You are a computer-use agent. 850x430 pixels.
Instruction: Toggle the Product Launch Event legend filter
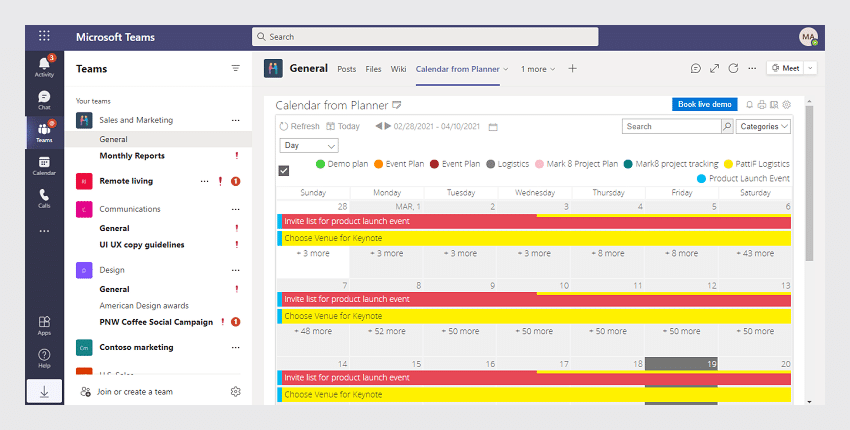click(743, 178)
